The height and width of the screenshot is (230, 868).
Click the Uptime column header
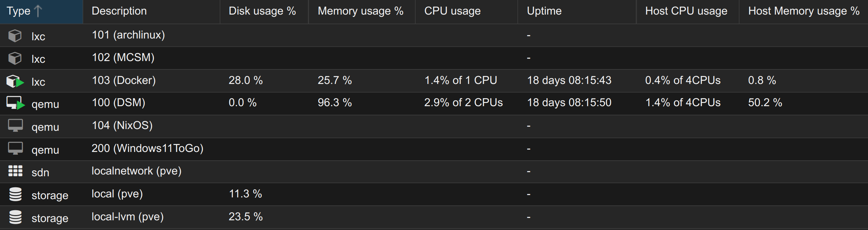(x=544, y=11)
